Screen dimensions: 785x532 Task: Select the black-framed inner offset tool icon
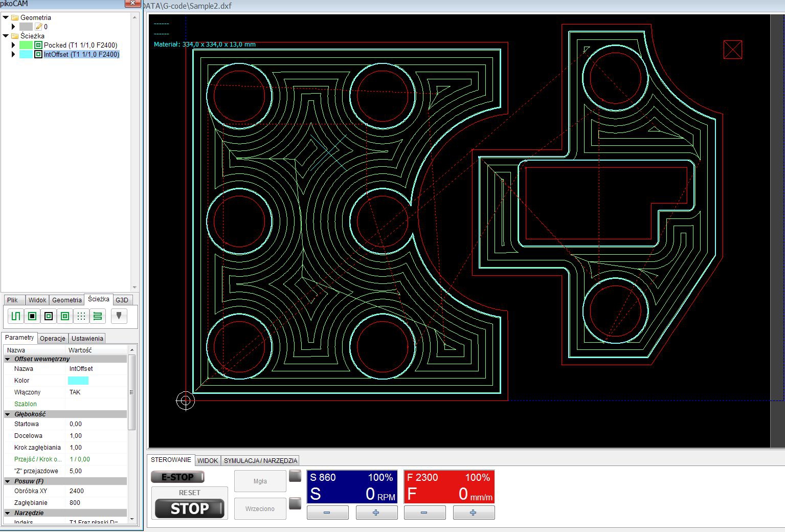tap(49, 316)
